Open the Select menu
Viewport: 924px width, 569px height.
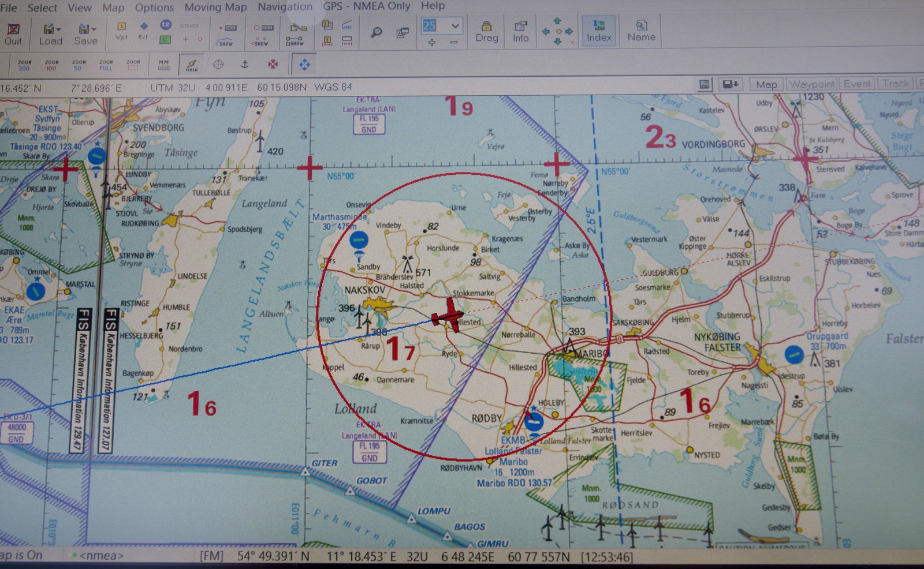coord(42,8)
